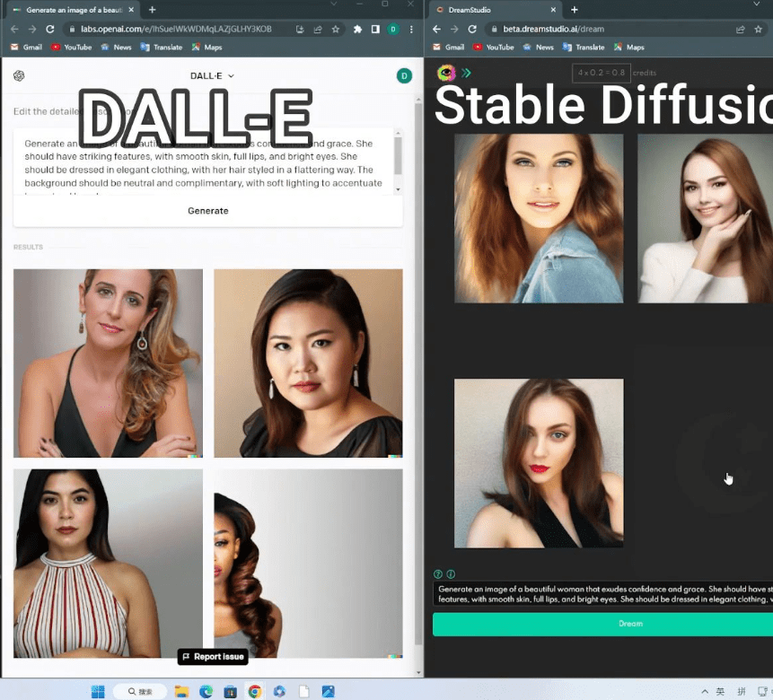Viewport: 773px width, 700px height.
Task: Reload the labs.openai.com page
Action: [50, 29]
